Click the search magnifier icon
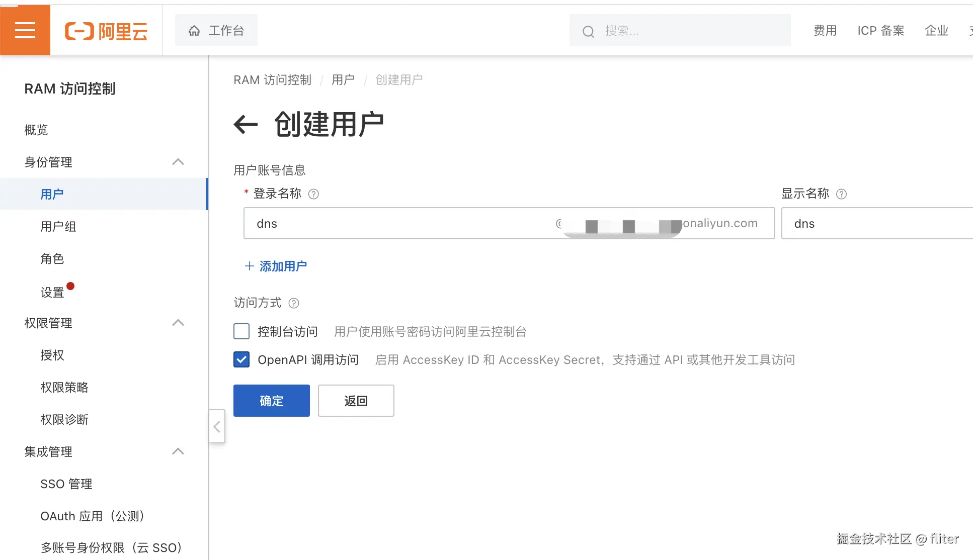Screen dimensions: 973x560 [588, 32]
